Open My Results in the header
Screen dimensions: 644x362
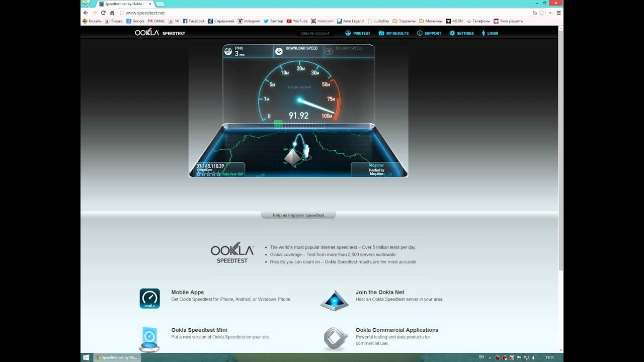click(393, 33)
